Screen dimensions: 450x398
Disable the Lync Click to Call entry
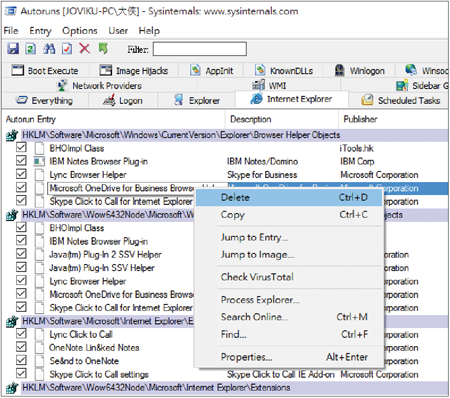21,334
